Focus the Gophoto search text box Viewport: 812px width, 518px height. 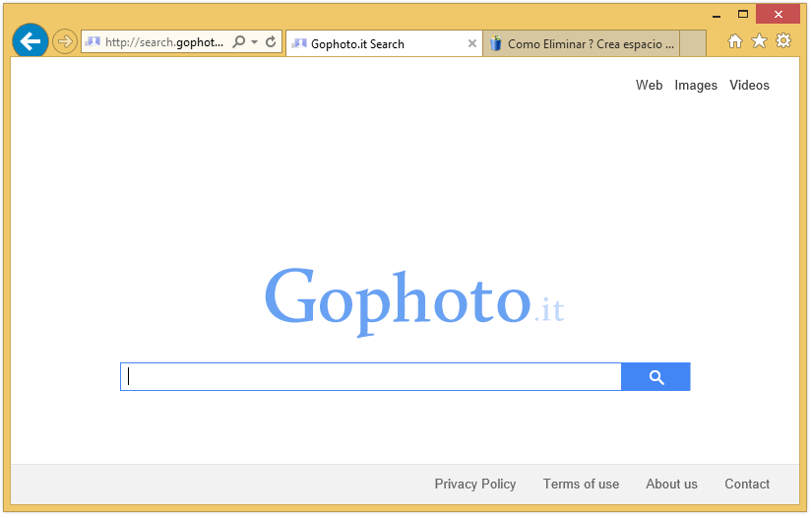pos(371,376)
